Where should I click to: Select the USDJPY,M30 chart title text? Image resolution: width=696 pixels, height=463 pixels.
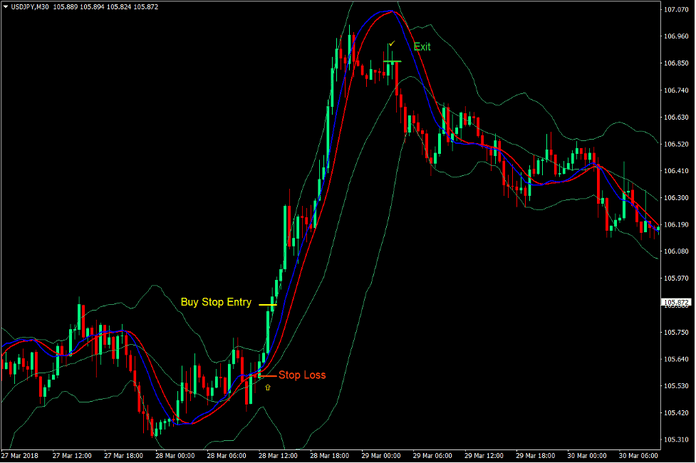click(29, 7)
